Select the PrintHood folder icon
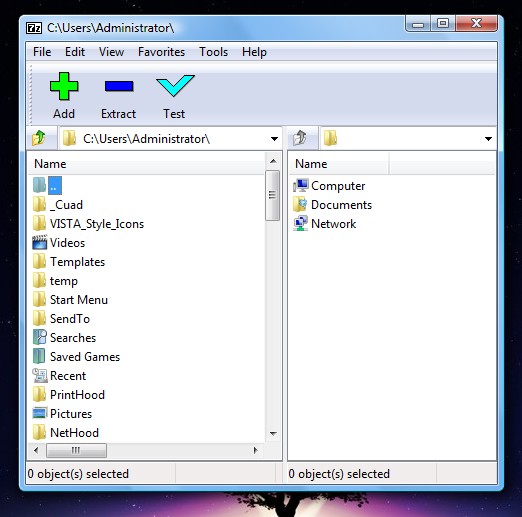The height and width of the screenshot is (517, 522). pyautogui.click(x=39, y=394)
